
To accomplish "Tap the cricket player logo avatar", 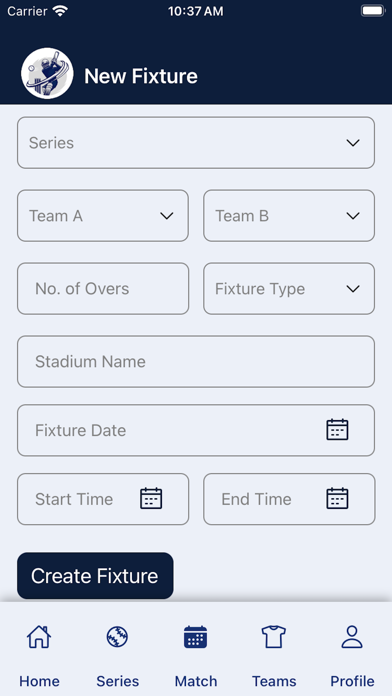I will click(x=47, y=73).
